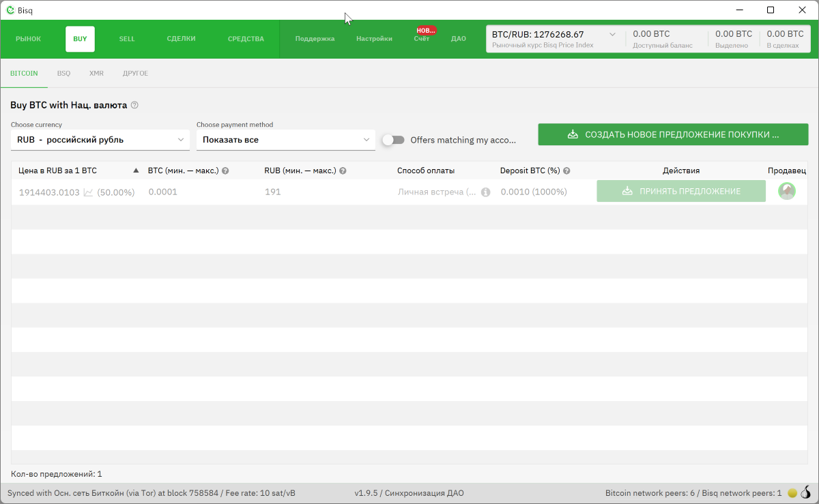The height and width of the screenshot is (504, 819).
Task: Open the Счёт section with new badge
Action: click(x=422, y=39)
